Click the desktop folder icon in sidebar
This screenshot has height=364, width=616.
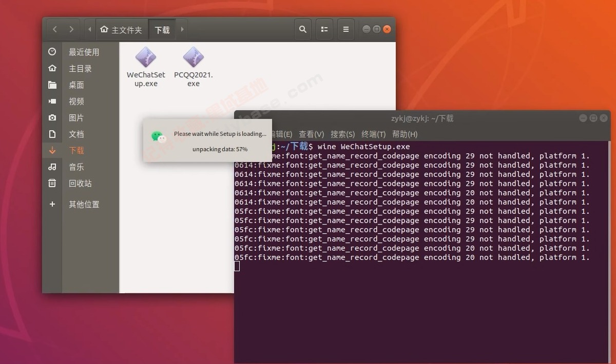point(52,85)
